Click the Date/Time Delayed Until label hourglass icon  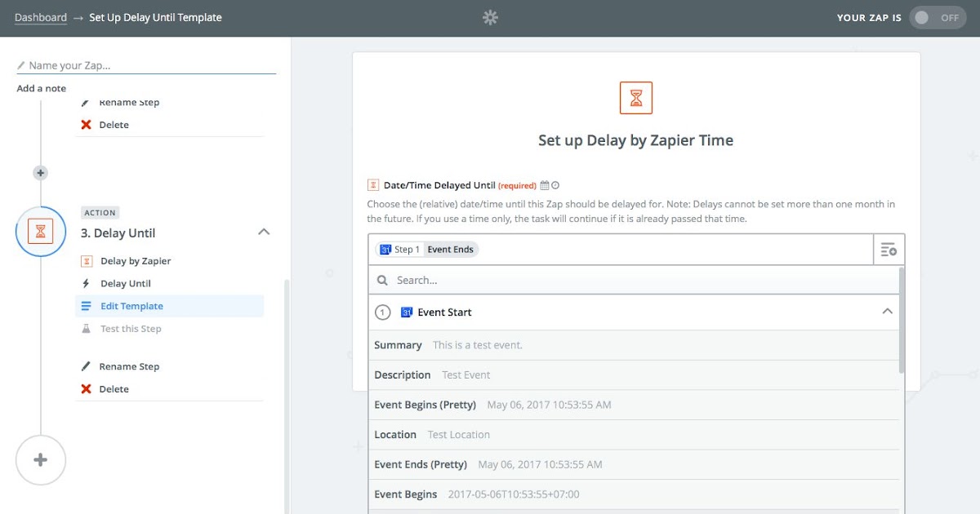(x=372, y=185)
